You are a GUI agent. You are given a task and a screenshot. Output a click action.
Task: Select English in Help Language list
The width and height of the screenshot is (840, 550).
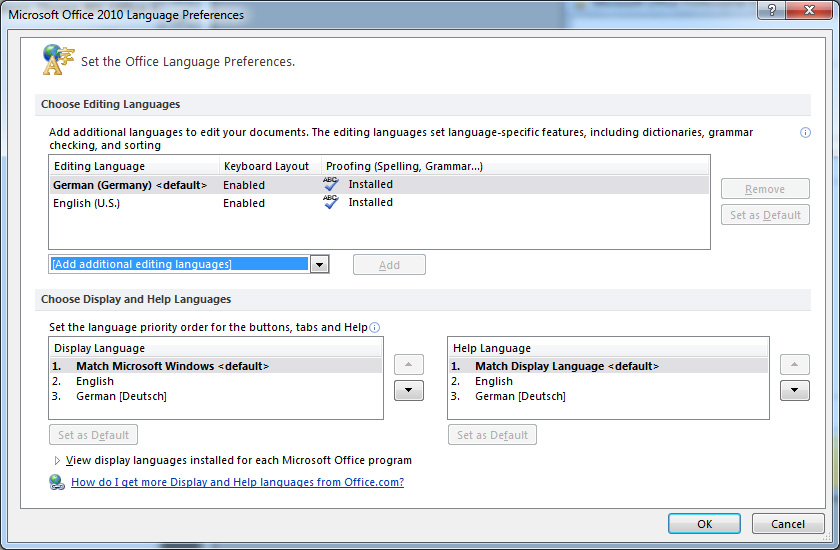click(x=494, y=381)
